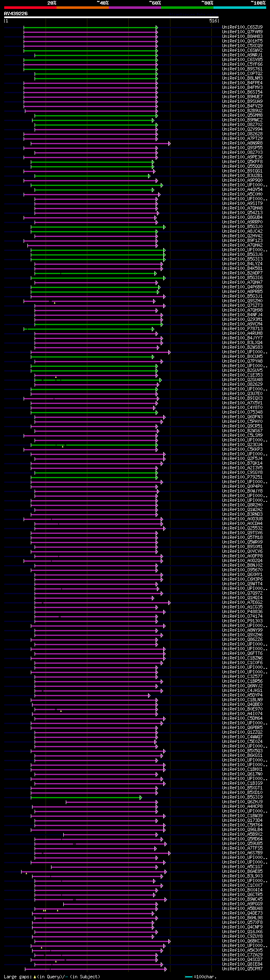Select the UniRef100_A9NRJ1 hit label
The height and width of the screenshot is (980, 270).
coord(242,55)
